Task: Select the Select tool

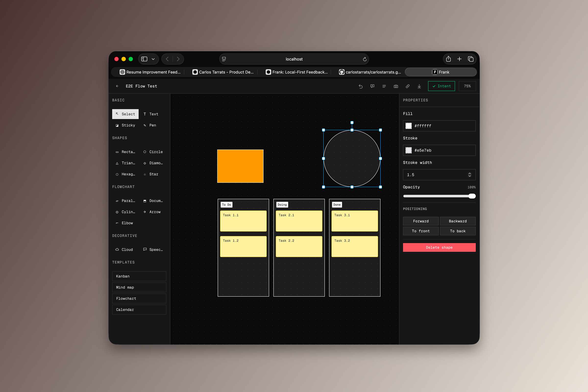Action: 125,114
